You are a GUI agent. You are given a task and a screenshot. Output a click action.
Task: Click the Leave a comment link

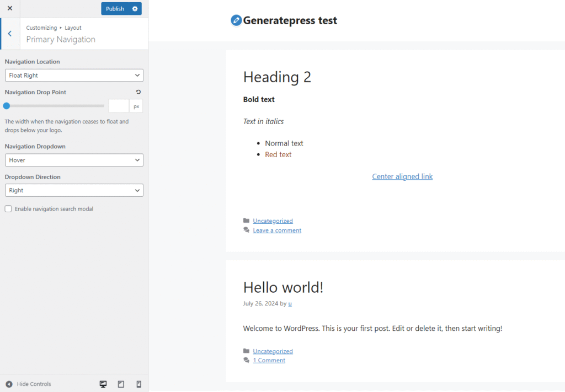[x=277, y=230]
